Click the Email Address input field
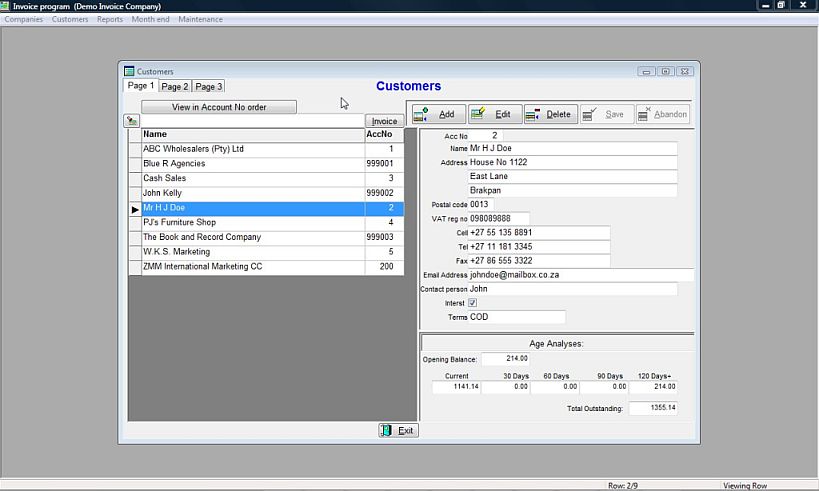 580,275
